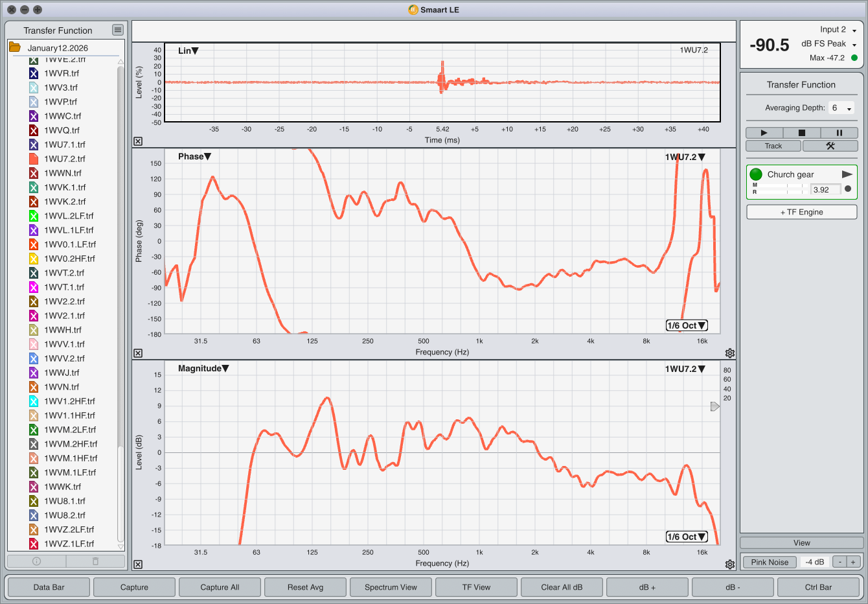
Task: Open Phase graph gear settings
Action: 730,353
